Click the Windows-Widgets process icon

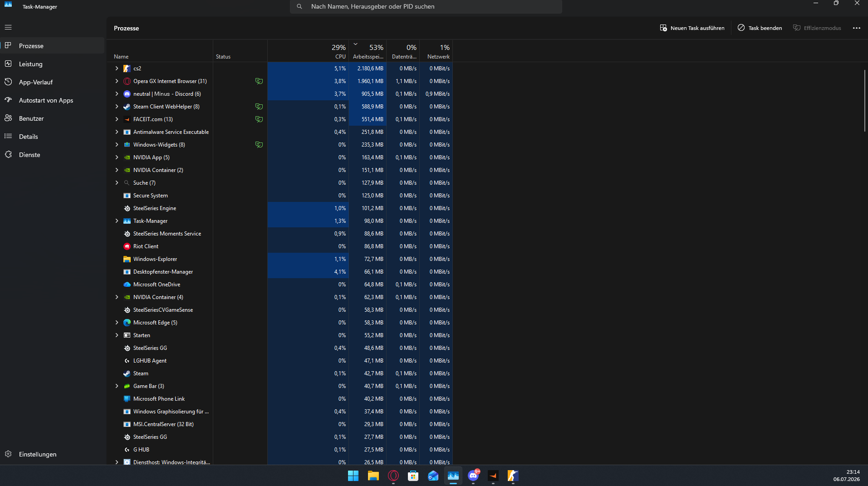127,145
